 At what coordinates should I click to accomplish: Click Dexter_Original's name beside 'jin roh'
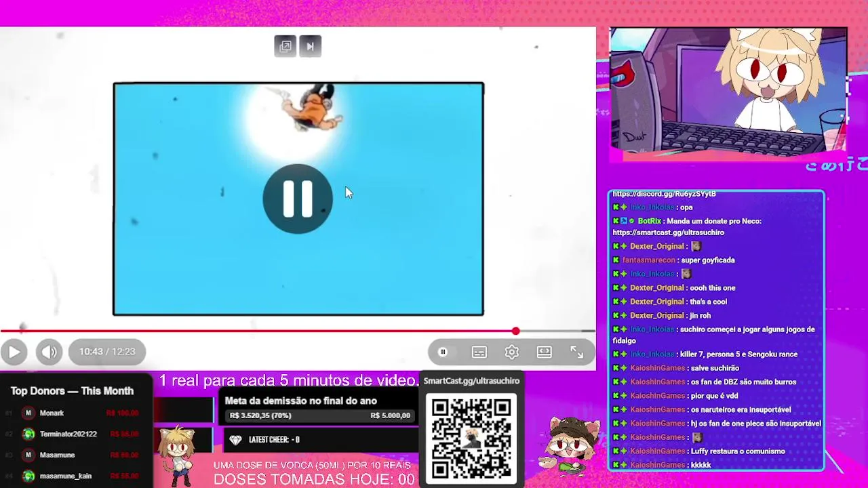tap(656, 316)
